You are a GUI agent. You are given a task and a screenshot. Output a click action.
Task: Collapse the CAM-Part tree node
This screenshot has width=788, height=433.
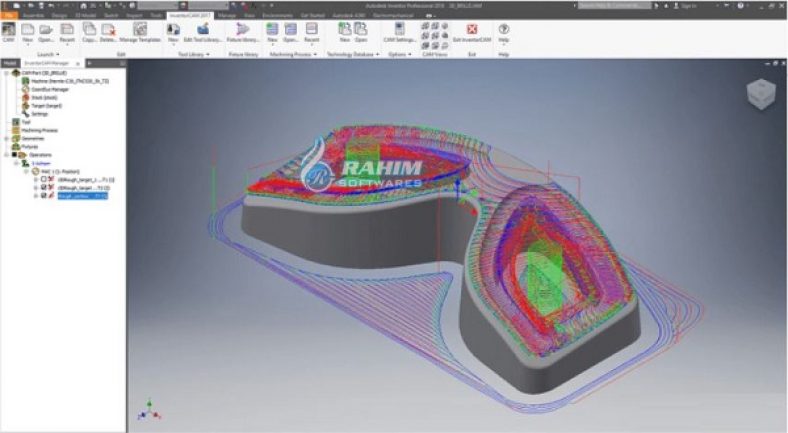click(x=7, y=73)
